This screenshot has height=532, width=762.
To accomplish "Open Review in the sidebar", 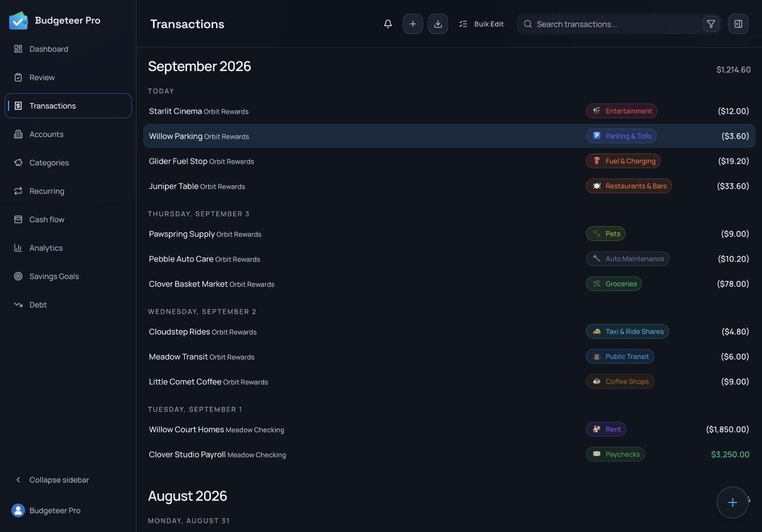I will pyautogui.click(x=68, y=77).
